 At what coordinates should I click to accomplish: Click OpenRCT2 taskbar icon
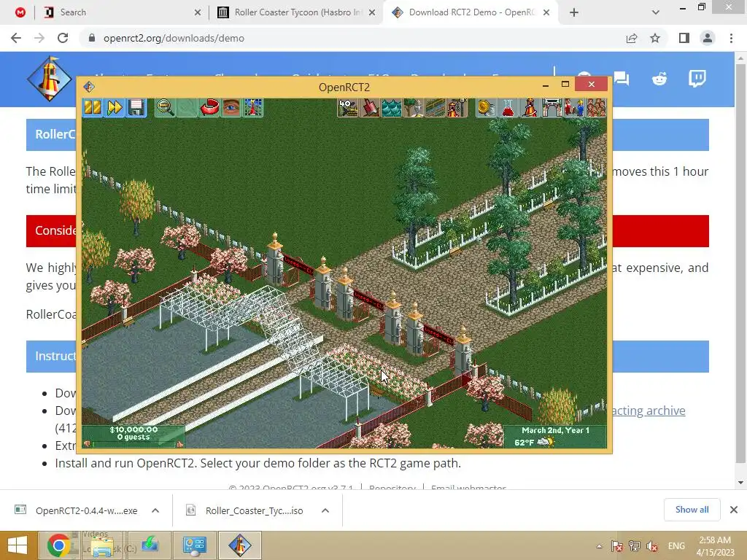click(239, 545)
